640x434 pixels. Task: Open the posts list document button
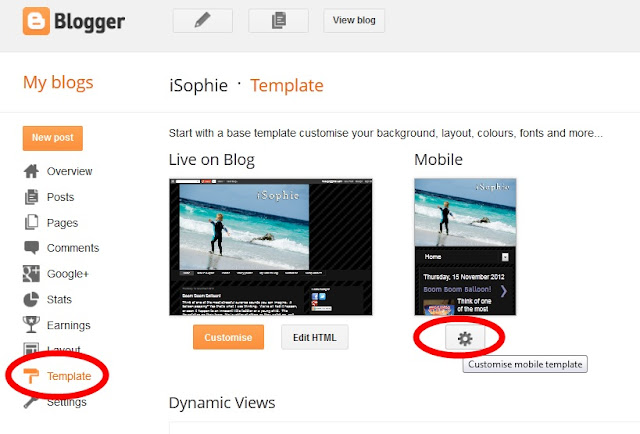[x=278, y=20]
